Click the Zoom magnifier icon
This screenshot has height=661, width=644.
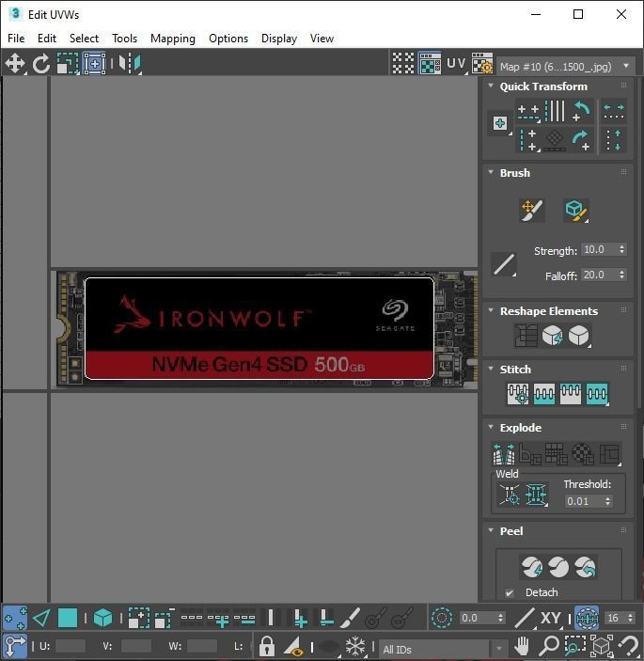pyautogui.click(x=549, y=645)
